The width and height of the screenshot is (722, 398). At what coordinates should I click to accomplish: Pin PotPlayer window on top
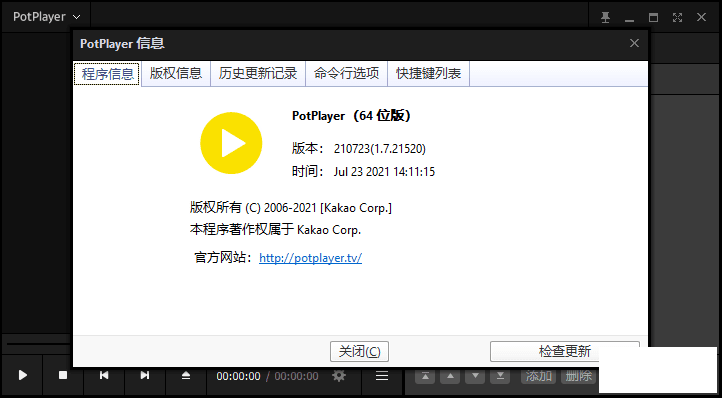tap(606, 18)
